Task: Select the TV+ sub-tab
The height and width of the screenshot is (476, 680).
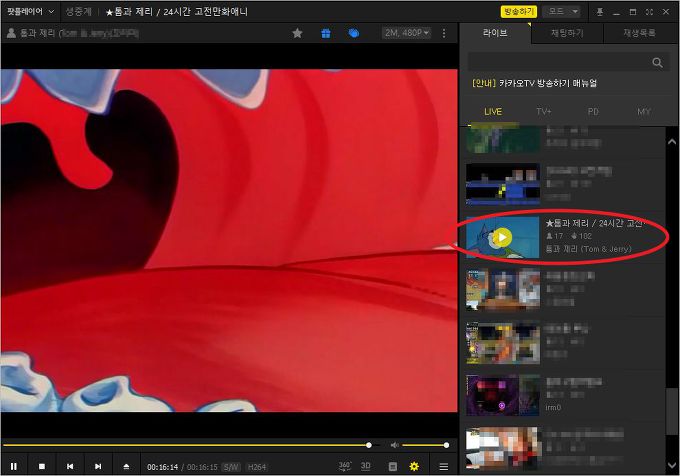Action: pyautogui.click(x=543, y=112)
